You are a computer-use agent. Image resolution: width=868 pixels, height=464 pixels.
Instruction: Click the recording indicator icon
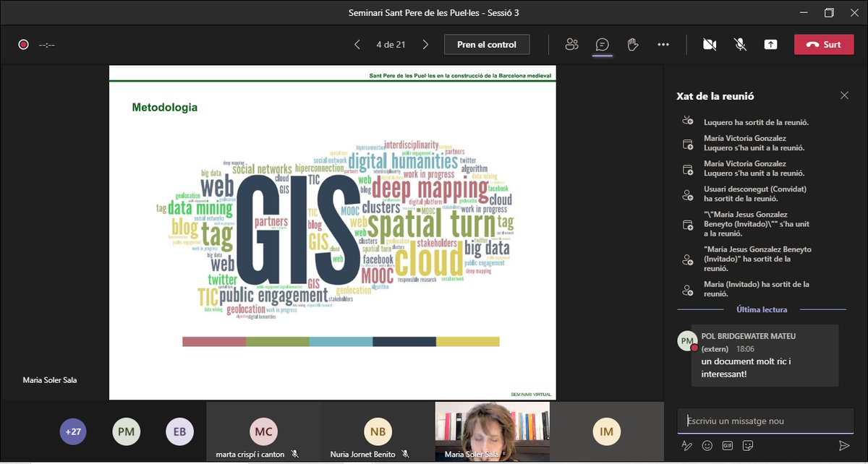point(23,44)
